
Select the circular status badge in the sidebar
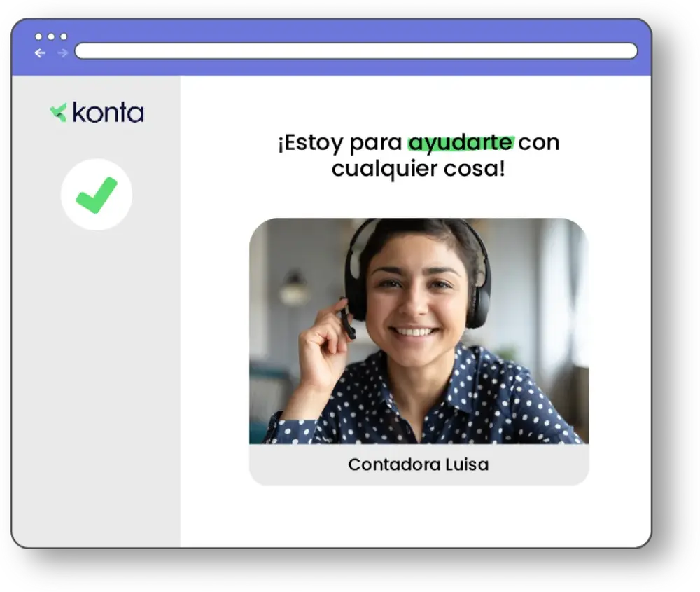97,194
